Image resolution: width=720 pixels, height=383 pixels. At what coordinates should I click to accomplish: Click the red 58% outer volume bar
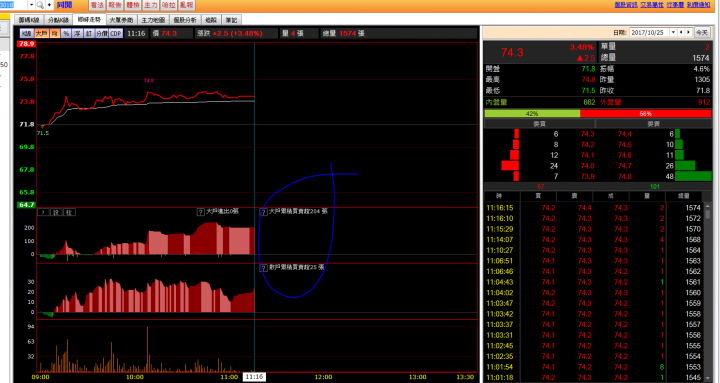coord(646,113)
